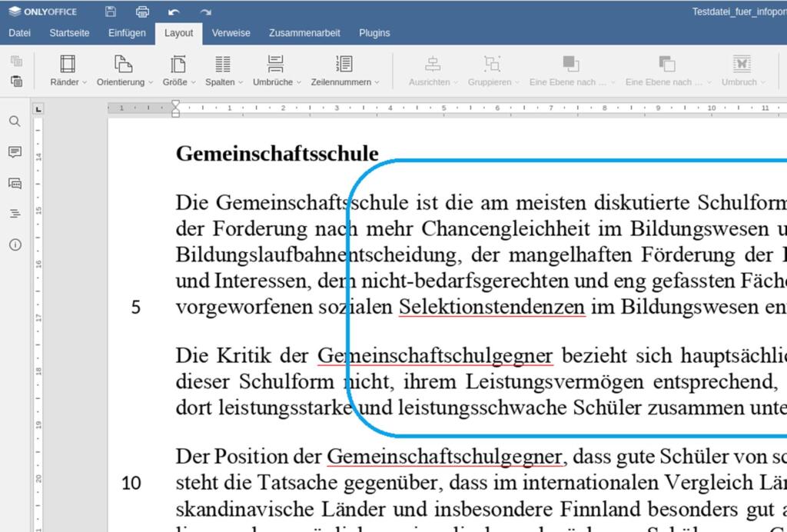Click the document title Testdatei_fuer_infopor

pos(739,12)
